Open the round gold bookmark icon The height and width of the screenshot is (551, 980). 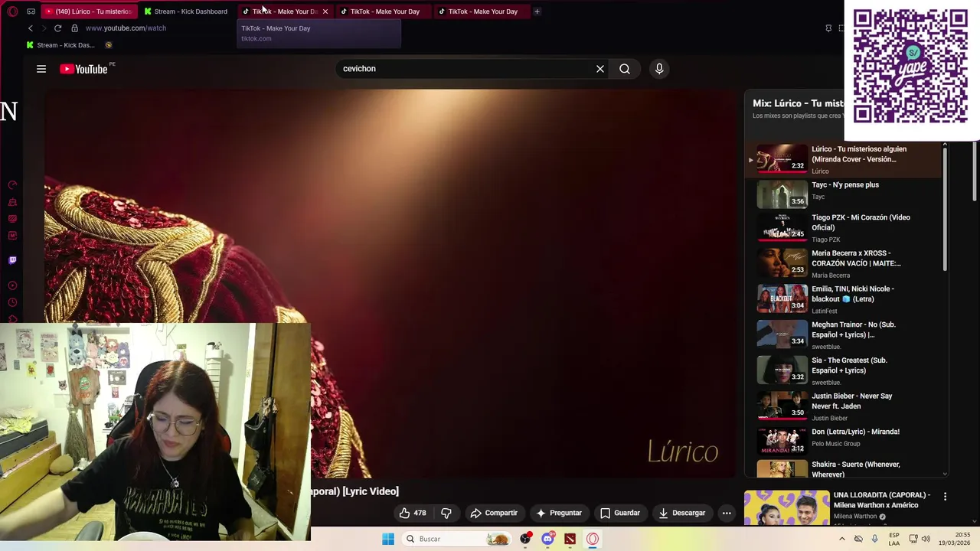pos(108,45)
